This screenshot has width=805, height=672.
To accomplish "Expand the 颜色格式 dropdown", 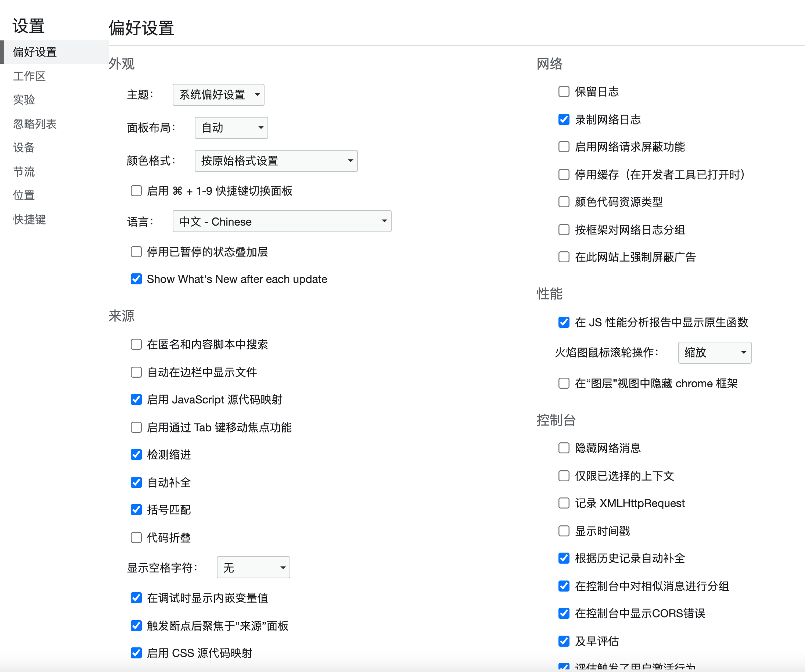I will [x=276, y=161].
